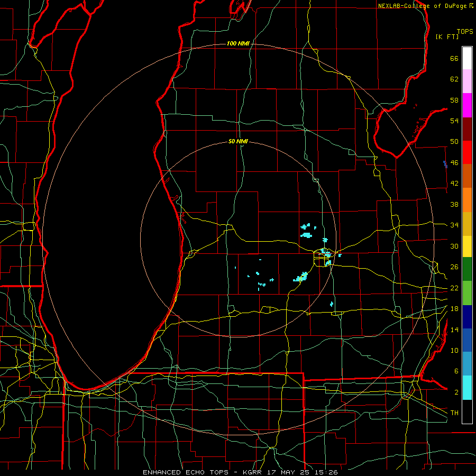This screenshot has height=476, width=476.
Task: Click the legend value "62"
Action: [x=454, y=79]
